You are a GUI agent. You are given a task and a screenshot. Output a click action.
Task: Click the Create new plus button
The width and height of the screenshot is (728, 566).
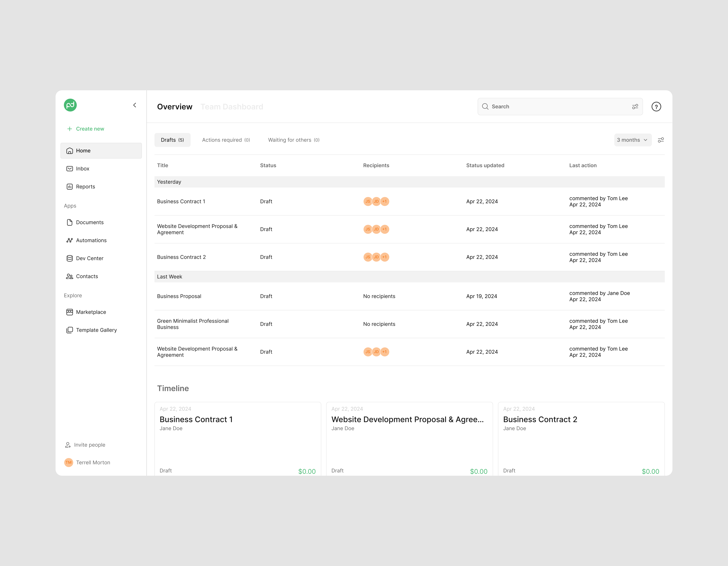86,129
